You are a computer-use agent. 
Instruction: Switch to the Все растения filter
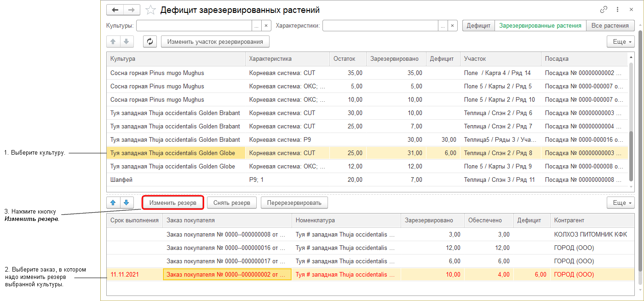tap(610, 26)
